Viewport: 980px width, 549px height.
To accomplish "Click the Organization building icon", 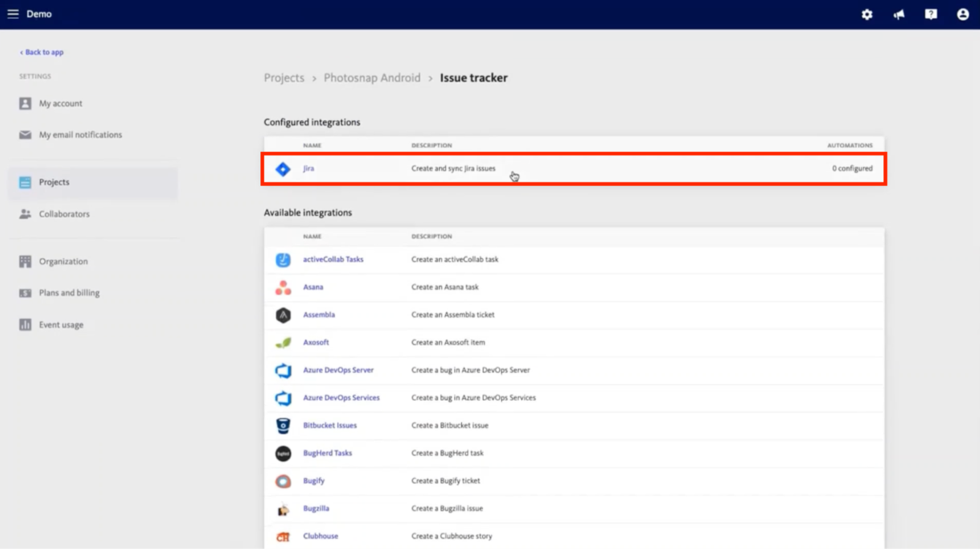I will pyautogui.click(x=25, y=261).
